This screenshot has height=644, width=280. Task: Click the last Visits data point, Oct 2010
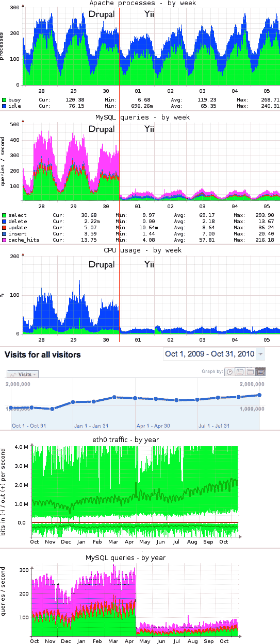pos(259,395)
